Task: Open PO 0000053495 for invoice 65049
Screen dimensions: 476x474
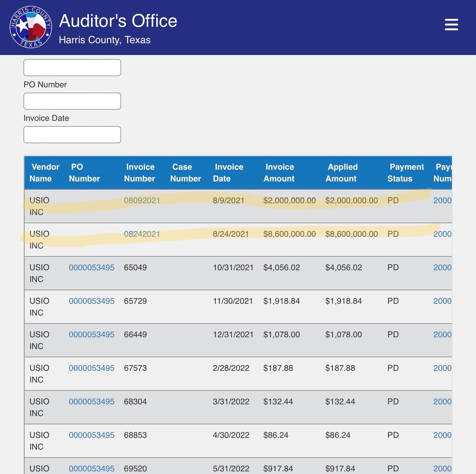Action: [x=92, y=268]
